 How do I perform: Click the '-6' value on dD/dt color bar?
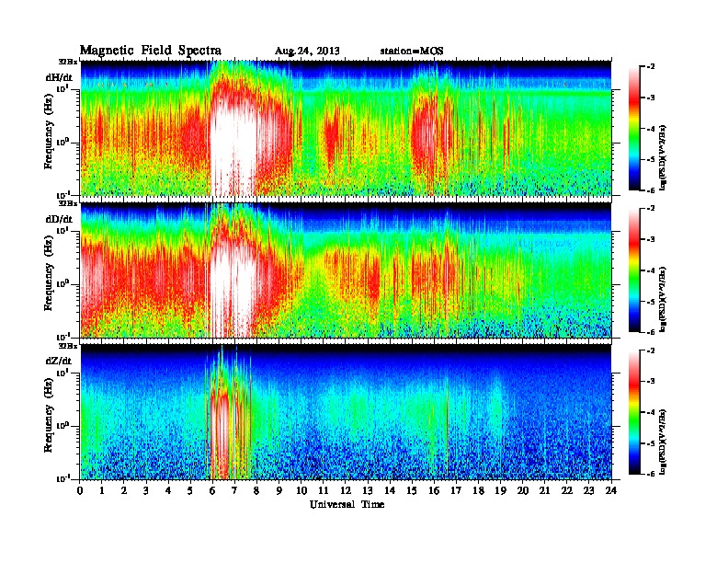tap(651, 332)
